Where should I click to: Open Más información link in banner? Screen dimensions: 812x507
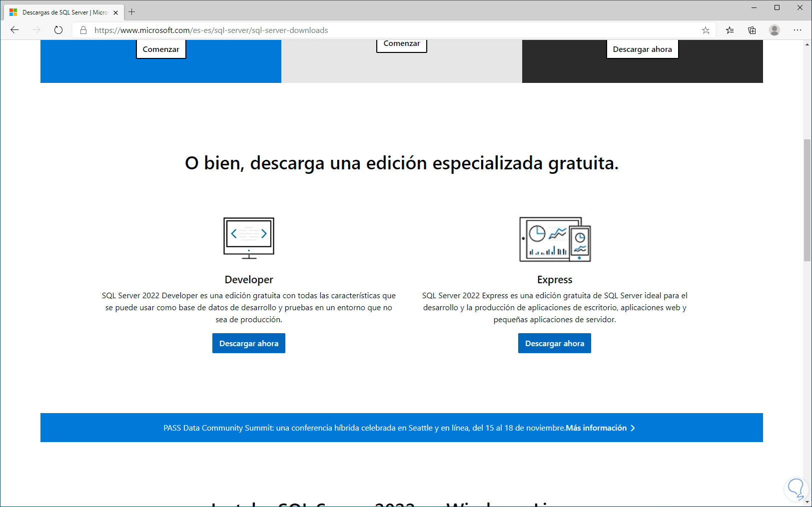click(x=596, y=428)
